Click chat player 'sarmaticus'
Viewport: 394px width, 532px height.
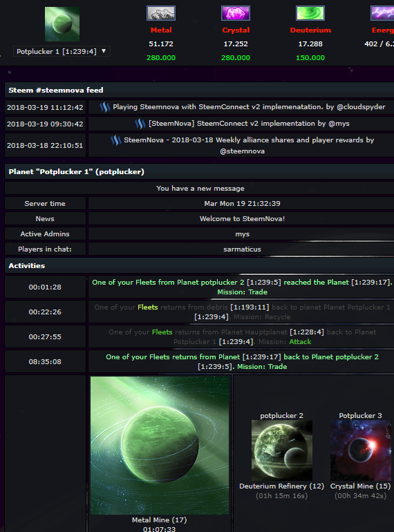(x=243, y=249)
